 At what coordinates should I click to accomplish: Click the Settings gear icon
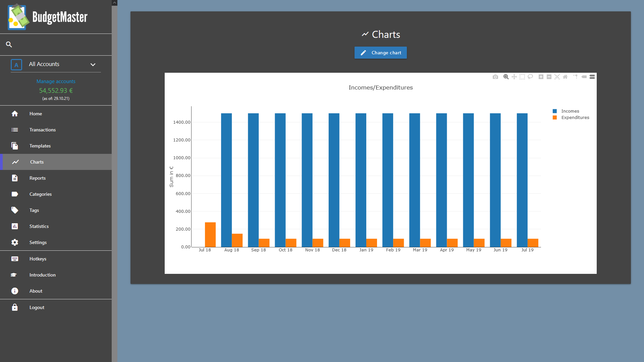point(15,242)
